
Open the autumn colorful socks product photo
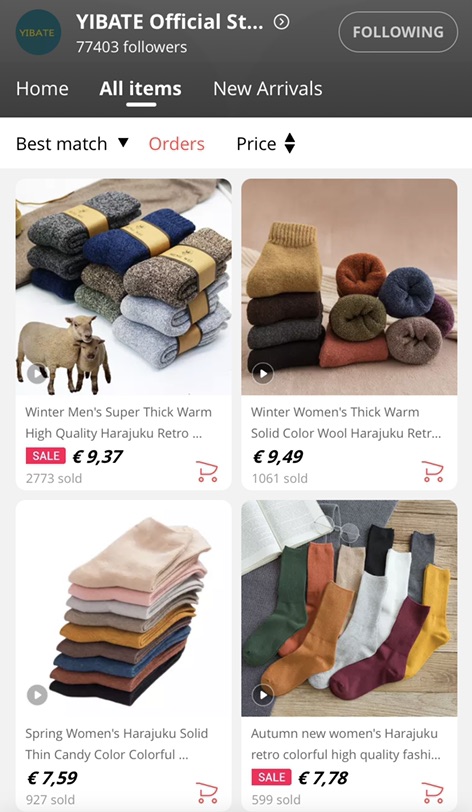click(349, 608)
